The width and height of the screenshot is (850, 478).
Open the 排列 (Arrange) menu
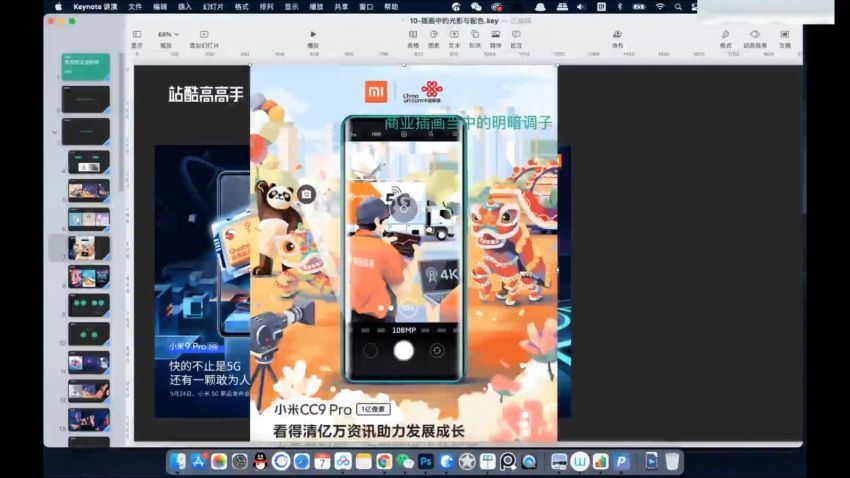point(266,7)
